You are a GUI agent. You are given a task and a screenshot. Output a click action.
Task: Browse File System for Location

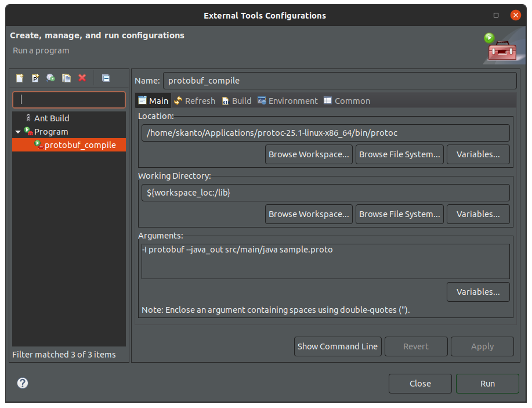[x=399, y=154]
